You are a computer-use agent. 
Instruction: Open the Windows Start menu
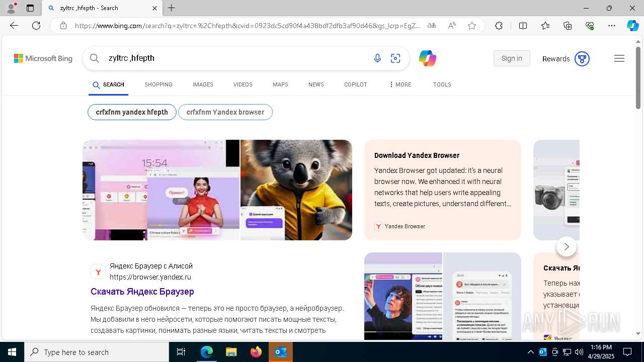(12, 352)
